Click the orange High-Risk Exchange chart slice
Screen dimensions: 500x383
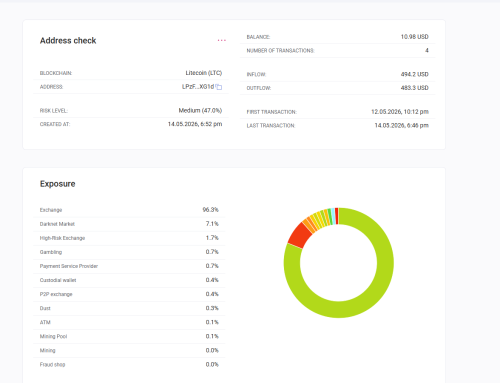[309, 226]
